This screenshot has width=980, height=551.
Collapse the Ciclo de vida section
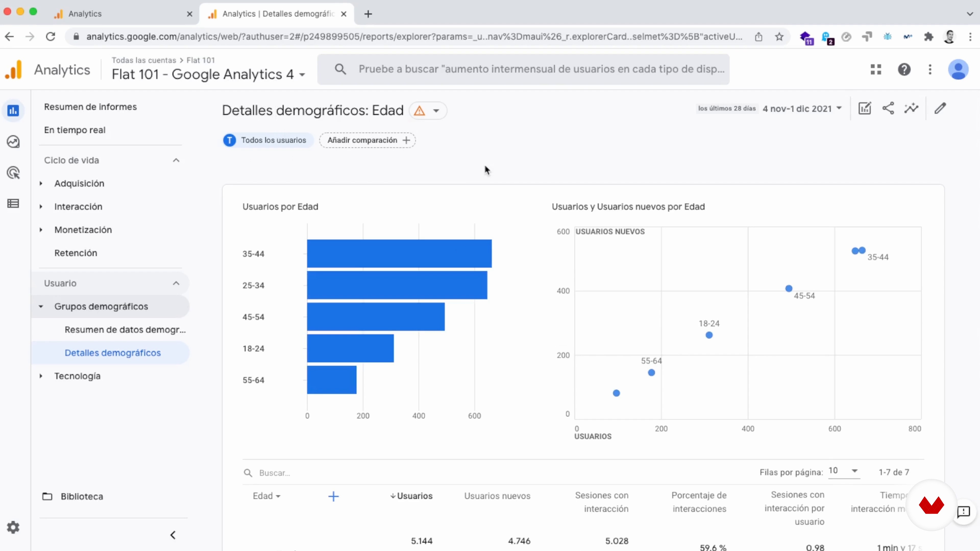(176, 160)
